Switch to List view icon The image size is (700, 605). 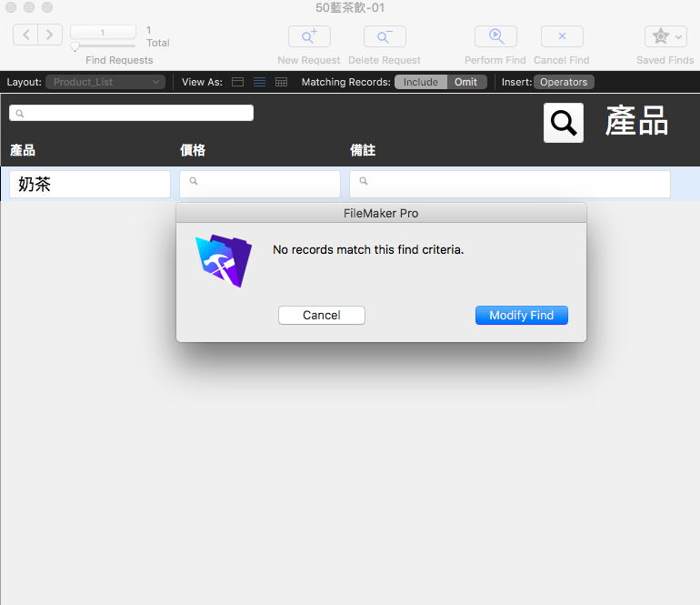(259, 82)
